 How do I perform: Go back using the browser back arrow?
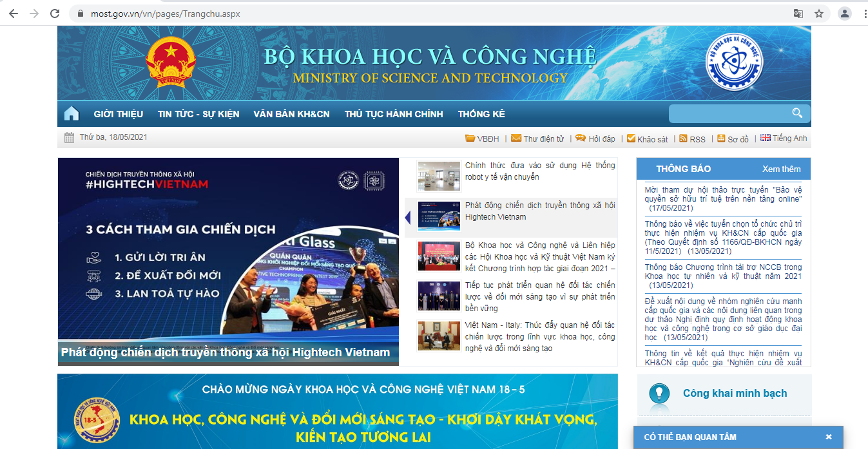tap(14, 14)
